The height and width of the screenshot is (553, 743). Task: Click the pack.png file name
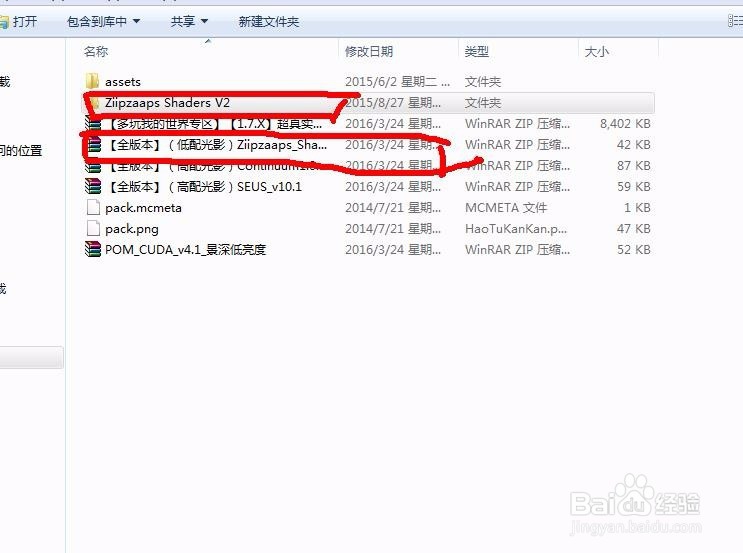[132, 229]
